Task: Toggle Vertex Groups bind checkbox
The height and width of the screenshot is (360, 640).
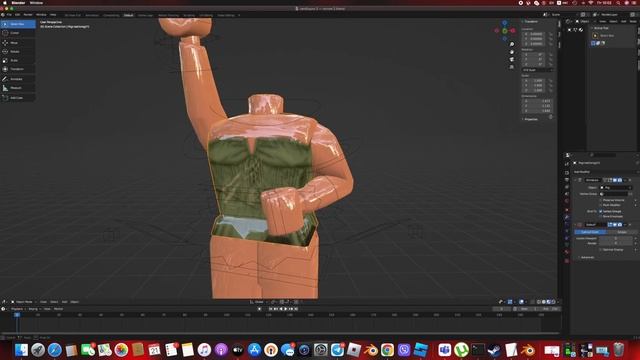Action: pyautogui.click(x=601, y=211)
